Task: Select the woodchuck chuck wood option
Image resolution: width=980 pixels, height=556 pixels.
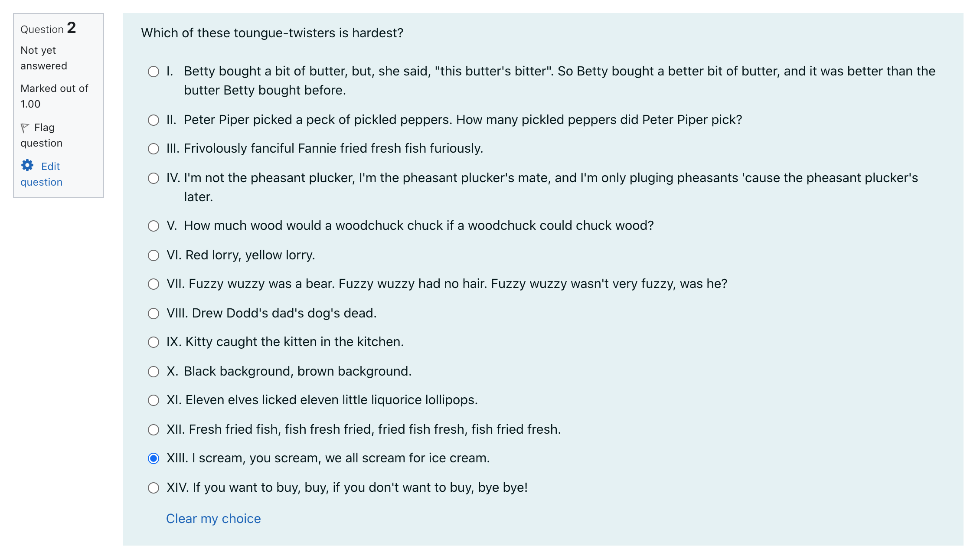Action: (x=154, y=226)
